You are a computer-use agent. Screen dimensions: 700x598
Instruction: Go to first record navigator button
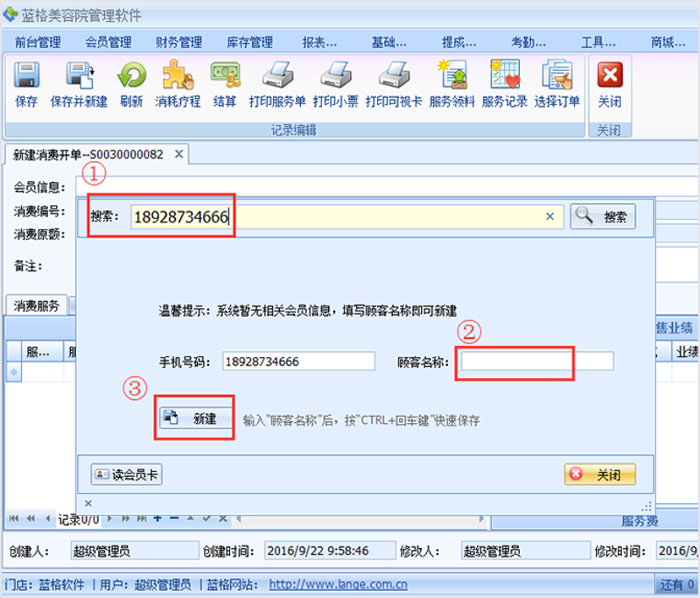point(14,518)
